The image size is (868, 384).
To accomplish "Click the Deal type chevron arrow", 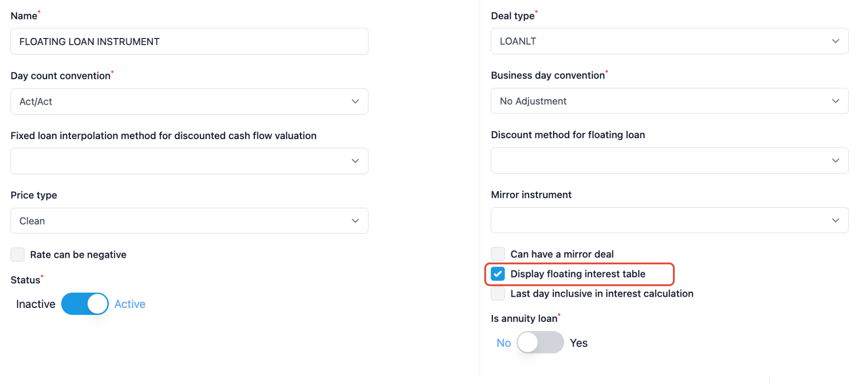I will [835, 41].
